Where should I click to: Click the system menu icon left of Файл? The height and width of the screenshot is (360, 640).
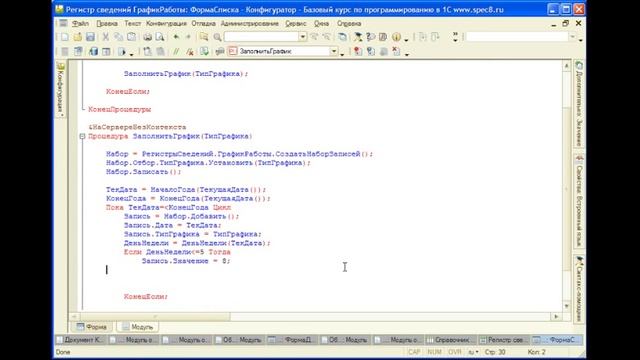coord(63,23)
